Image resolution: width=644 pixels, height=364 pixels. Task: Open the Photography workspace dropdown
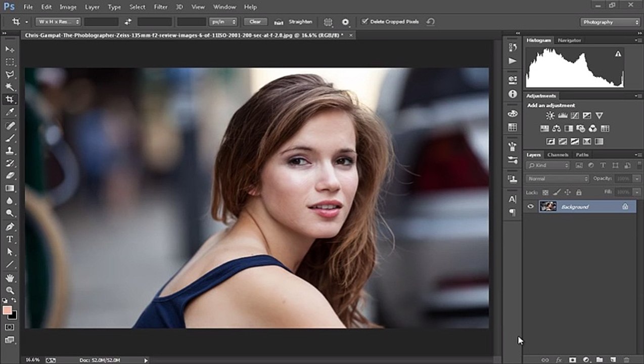[610, 22]
